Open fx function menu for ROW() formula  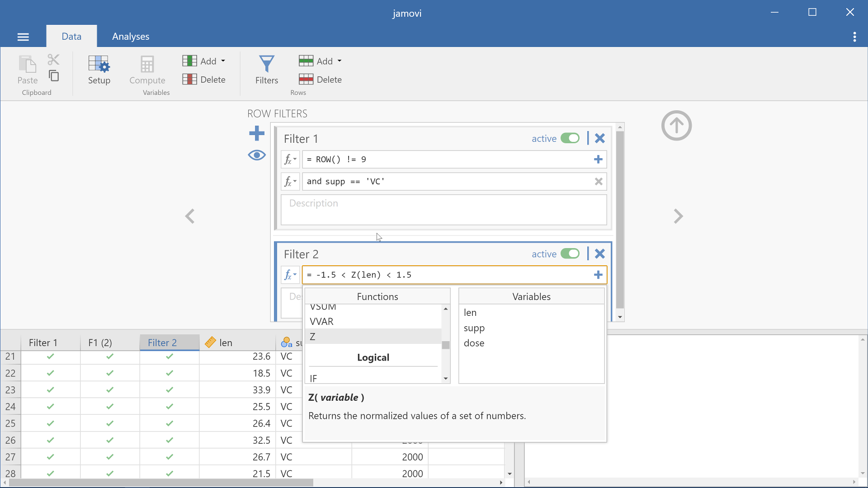290,160
